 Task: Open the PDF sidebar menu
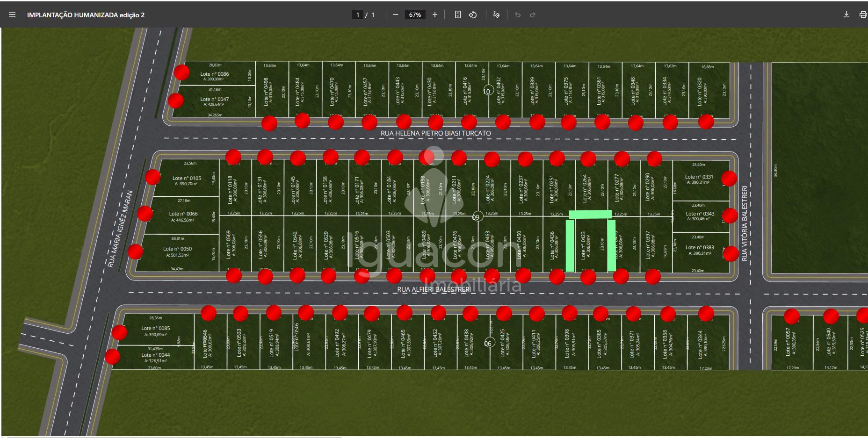pos(12,14)
